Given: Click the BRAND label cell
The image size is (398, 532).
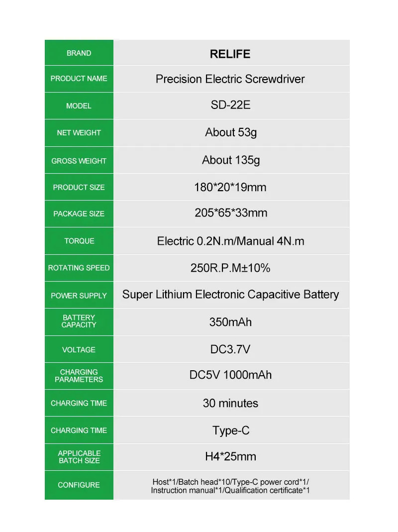Looking at the screenshot, I should [79, 53].
